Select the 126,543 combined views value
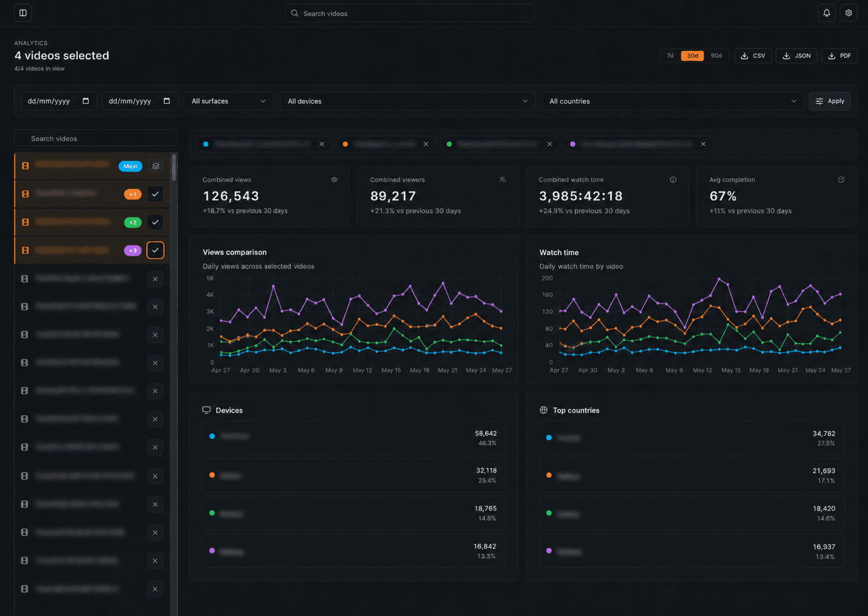Screen dimensions: 868x616 231,196
